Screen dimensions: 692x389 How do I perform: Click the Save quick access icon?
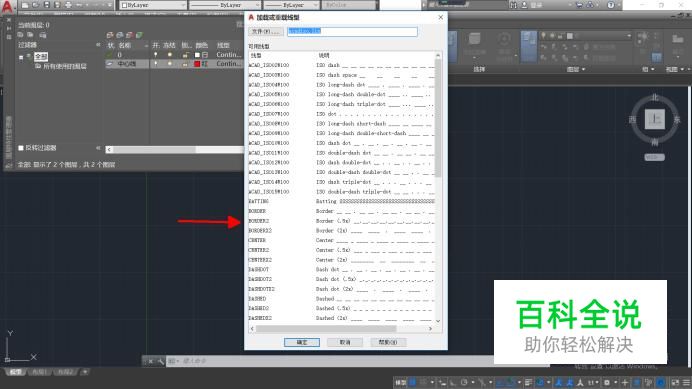[x=46, y=5]
